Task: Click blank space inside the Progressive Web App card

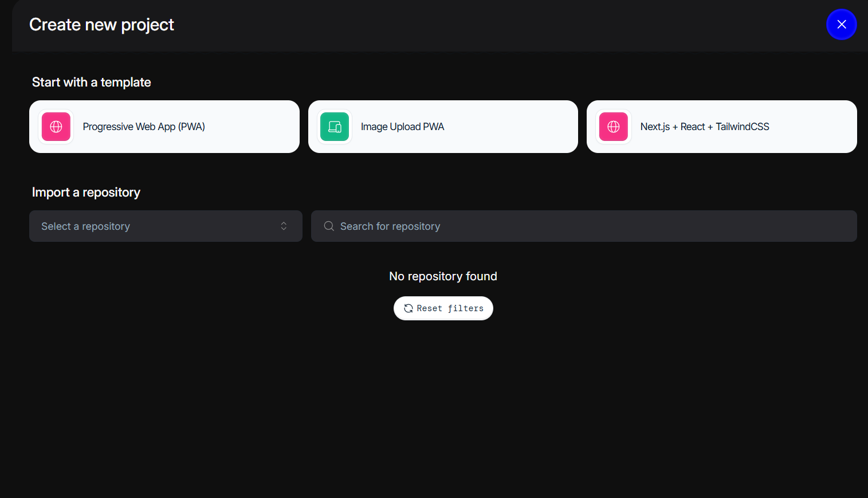Action: 252,127
